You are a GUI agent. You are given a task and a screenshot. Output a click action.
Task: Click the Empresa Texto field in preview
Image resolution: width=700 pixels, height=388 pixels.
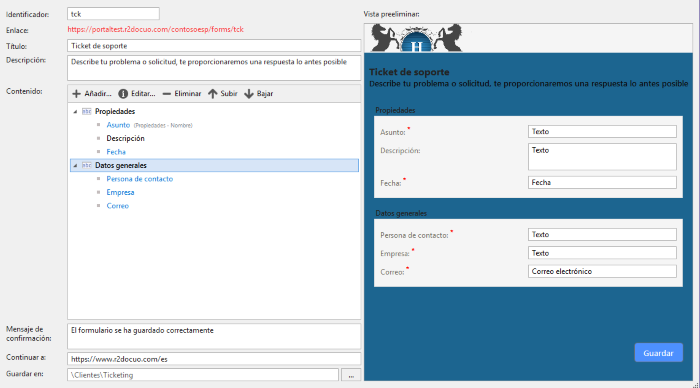coord(602,253)
